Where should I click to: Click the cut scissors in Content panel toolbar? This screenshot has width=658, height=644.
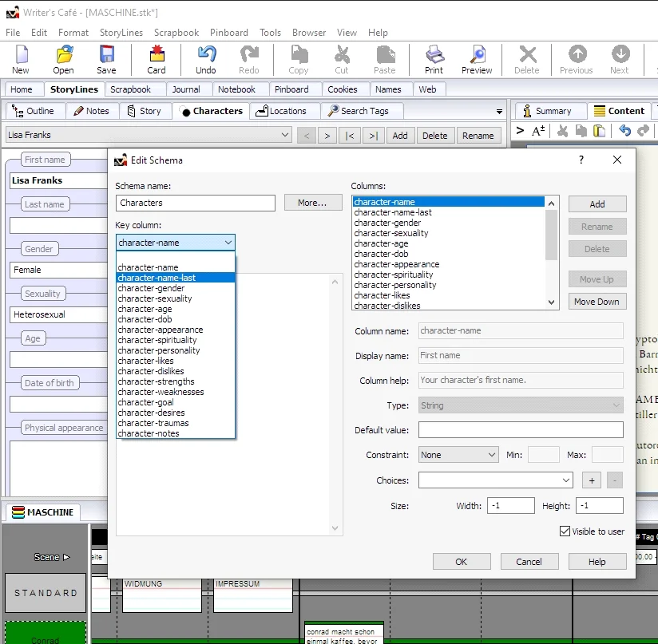563,131
